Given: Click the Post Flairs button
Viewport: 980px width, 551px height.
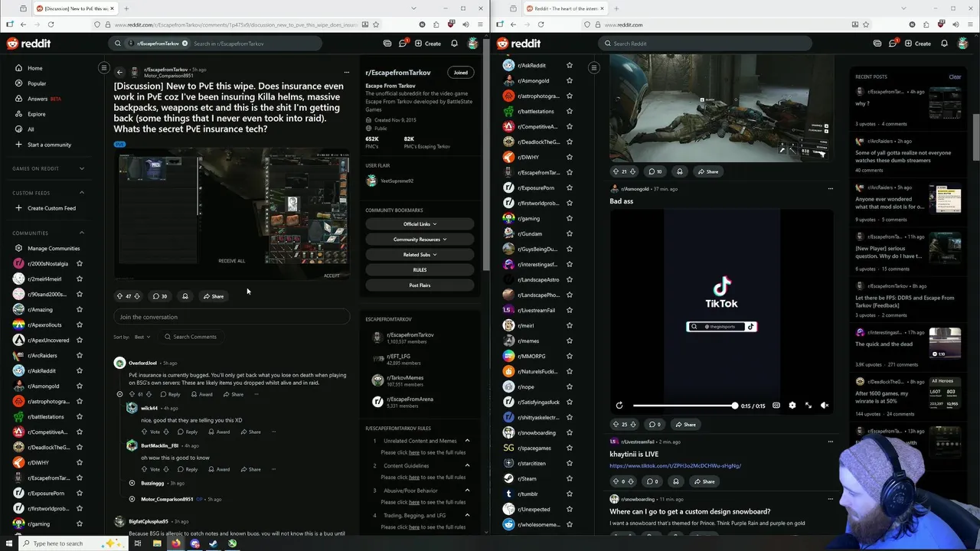Looking at the screenshot, I should pyautogui.click(x=420, y=285).
